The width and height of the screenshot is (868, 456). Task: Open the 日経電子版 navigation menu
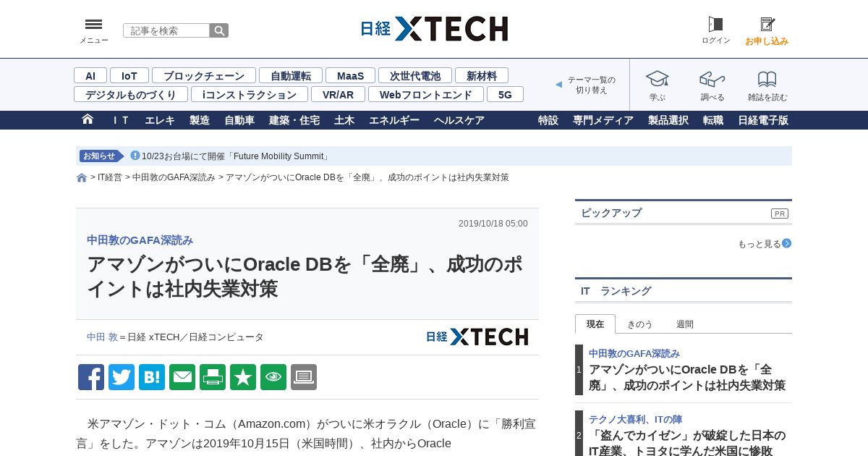pyautogui.click(x=763, y=120)
